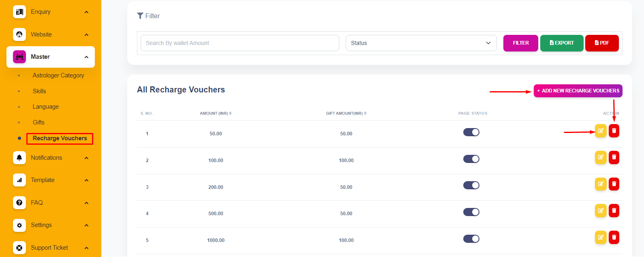Delete voucher in row 4 with amount 500.00
The width and height of the screenshot is (644, 257).
pos(614,211)
